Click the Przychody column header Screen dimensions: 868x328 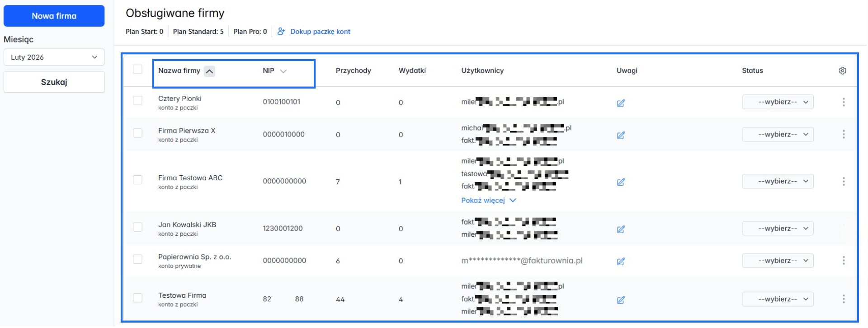point(353,71)
